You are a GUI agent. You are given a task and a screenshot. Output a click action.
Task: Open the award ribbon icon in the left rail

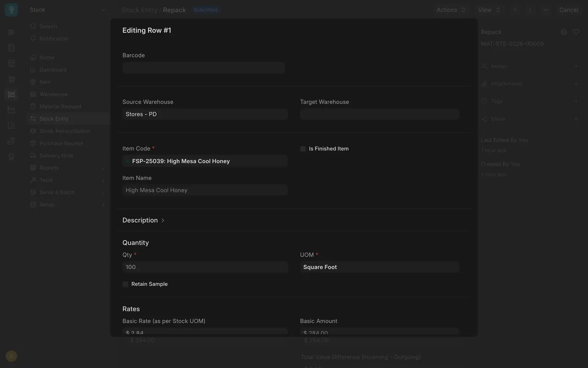click(11, 156)
